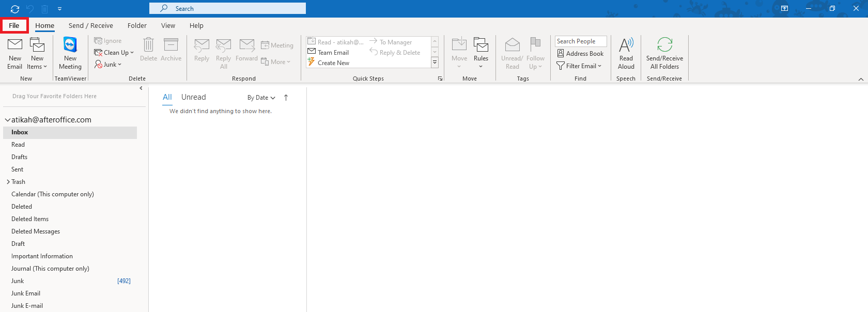Toggle reverse sort order arrow
This screenshot has height=312, width=868.
(x=286, y=98)
